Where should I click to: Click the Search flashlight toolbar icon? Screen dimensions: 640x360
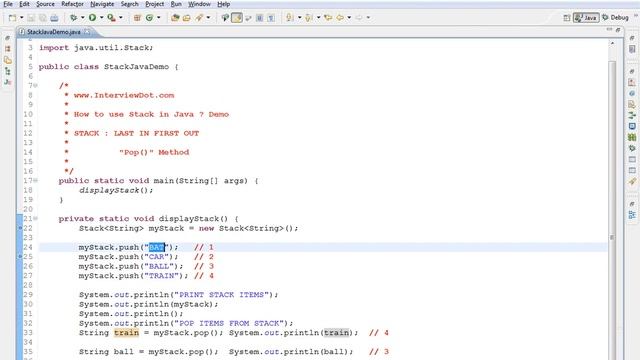tap(199, 18)
